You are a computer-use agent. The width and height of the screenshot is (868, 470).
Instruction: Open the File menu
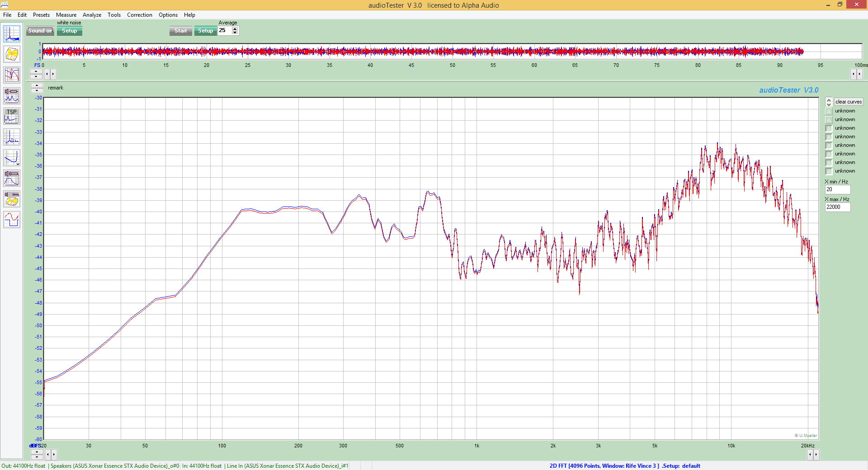click(x=7, y=15)
